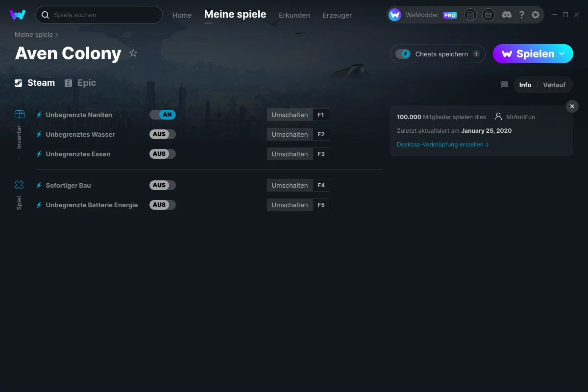Image resolution: width=588 pixels, height=392 pixels.
Task: Click the Unbegrenzte Naniten label
Action: pos(79,115)
